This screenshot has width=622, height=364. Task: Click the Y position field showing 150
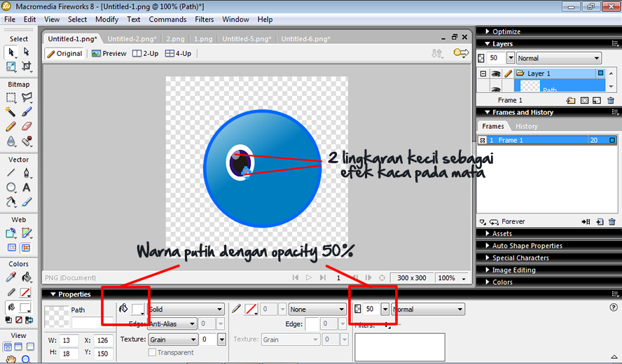pos(104,353)
